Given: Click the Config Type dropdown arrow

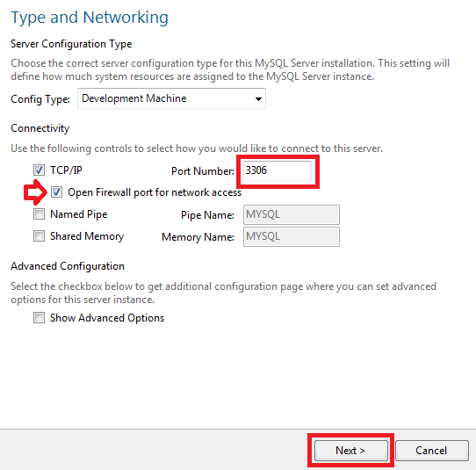Looking at the screenshot, I should 258,98.
